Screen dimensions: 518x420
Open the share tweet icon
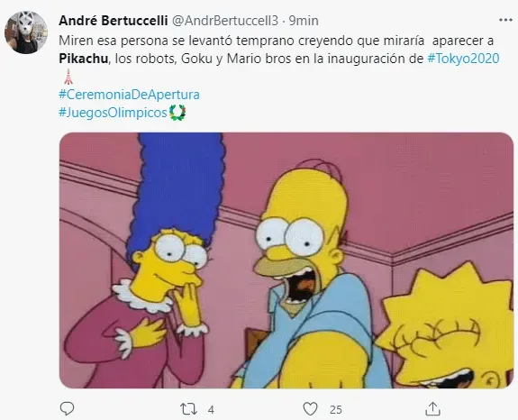point(432,409)
